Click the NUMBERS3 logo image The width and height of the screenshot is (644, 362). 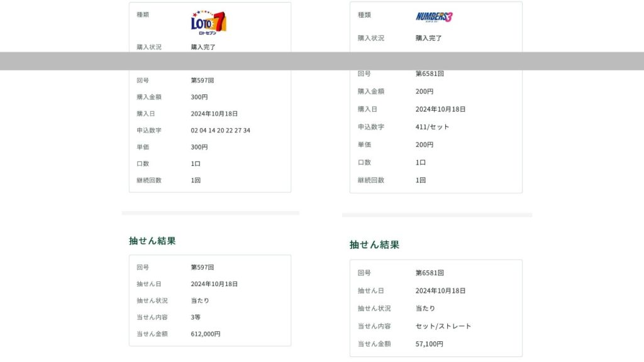[434, 17]
